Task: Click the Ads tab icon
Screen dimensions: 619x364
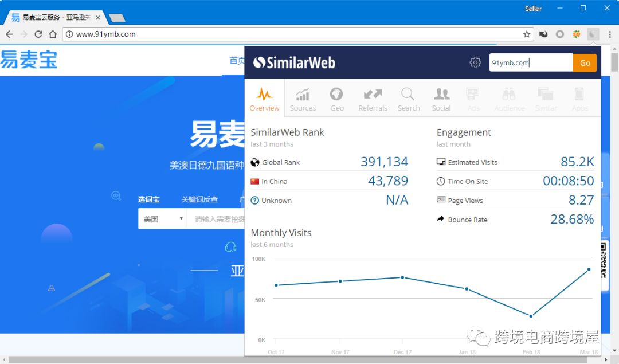Action: point(473,95)
